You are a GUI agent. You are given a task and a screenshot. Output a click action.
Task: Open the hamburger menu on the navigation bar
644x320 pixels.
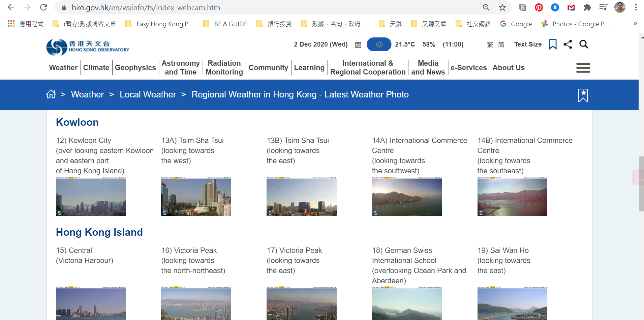[x=583, y=68]
